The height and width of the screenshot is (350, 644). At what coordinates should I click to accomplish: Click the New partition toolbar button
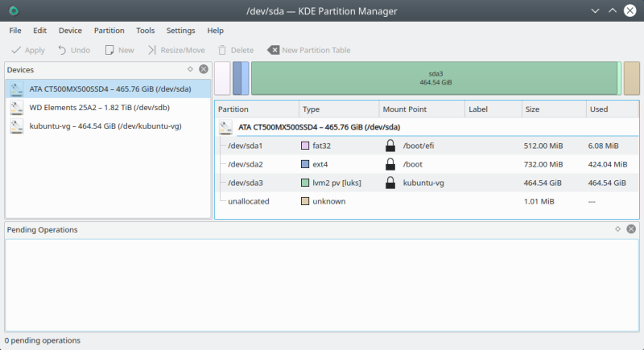tap(119, 50)
